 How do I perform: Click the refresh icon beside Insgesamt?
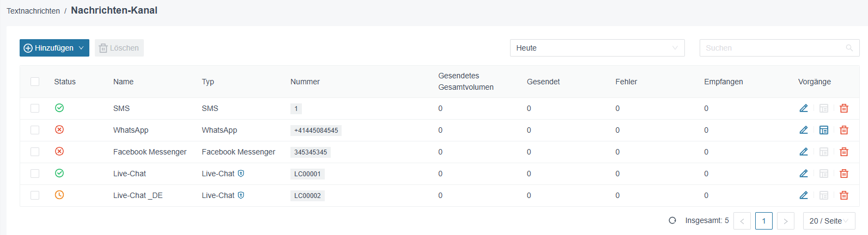tap(672, 220)
